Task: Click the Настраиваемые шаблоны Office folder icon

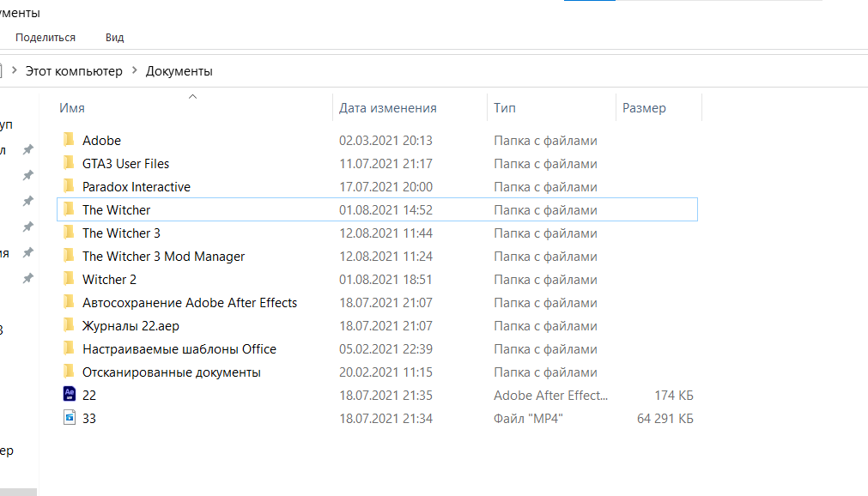Action: coord(69,348)
